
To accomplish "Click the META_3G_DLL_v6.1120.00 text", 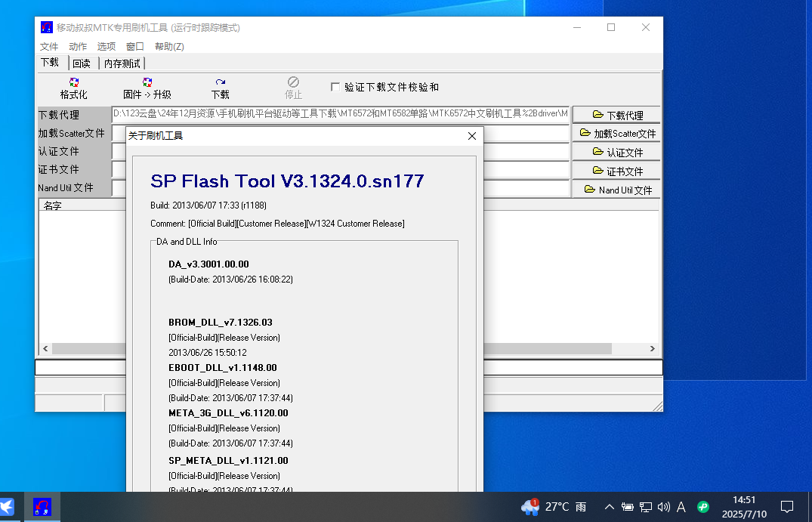I will [228, 412].
